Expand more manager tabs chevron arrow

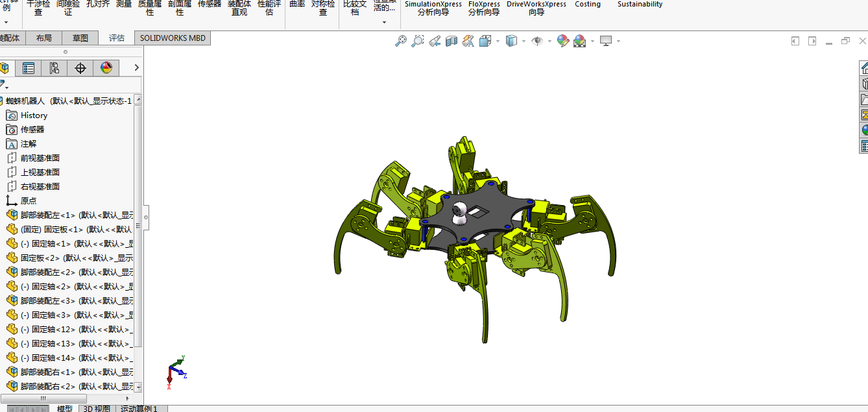point(136,67)
